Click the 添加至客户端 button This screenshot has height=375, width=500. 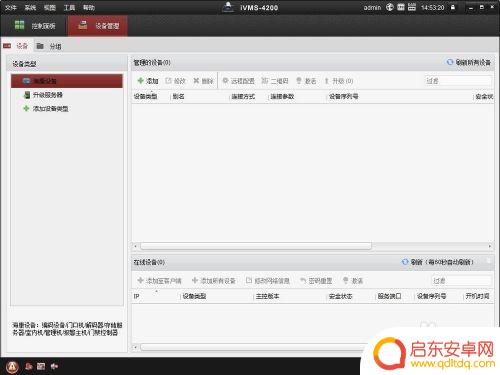(159, 281)
